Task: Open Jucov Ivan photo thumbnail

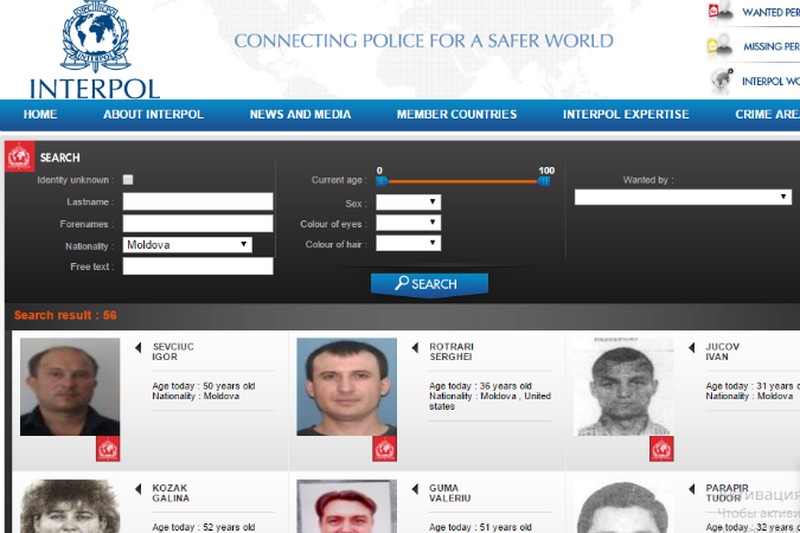Action: (623, 387)
